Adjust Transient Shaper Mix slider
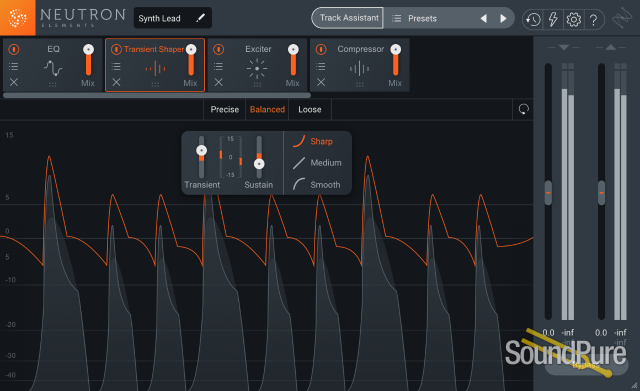Image resolution: width=640 pixels, height=391 pixels. 191,60
